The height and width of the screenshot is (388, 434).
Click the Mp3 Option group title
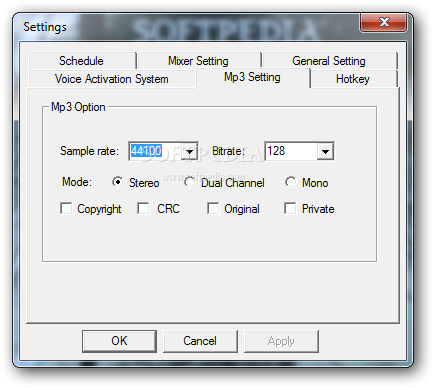[x=78, y=107]
